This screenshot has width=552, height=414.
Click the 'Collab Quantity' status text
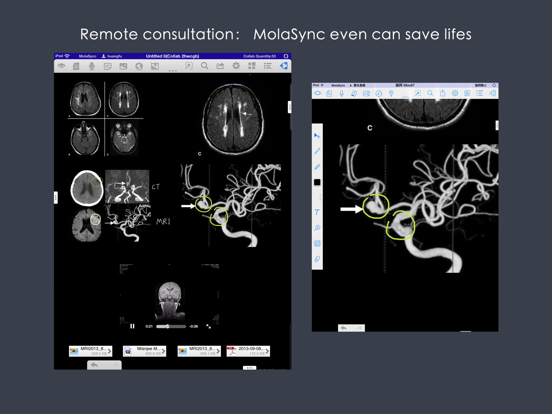coord(259,56)
